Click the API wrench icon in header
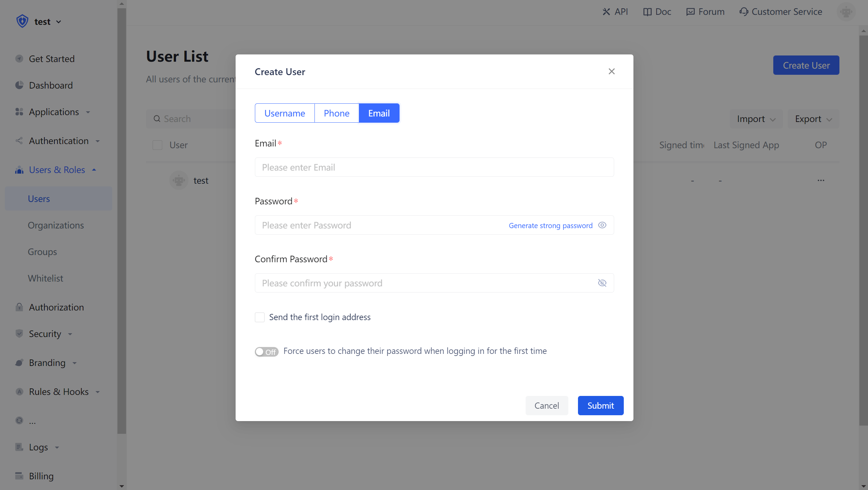868x490 pixels. pos(606,12)
